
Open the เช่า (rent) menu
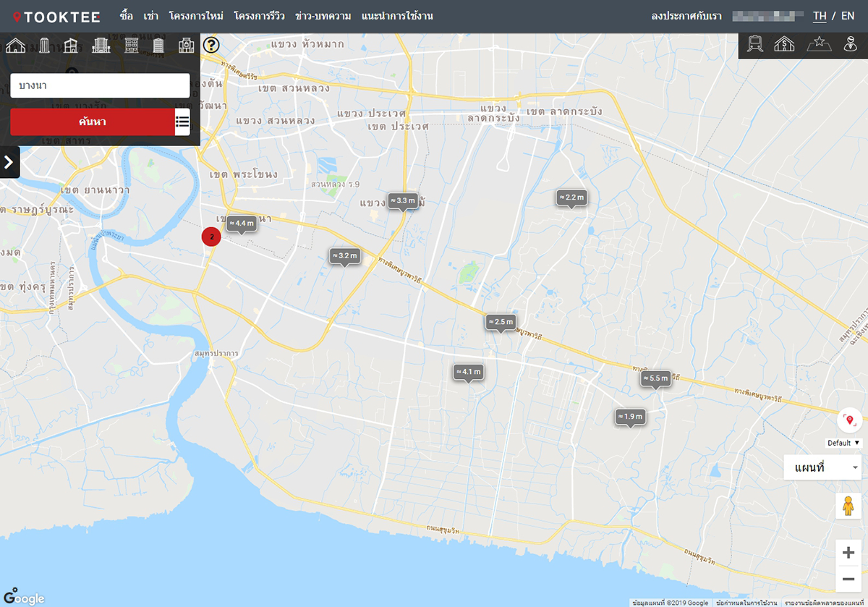point(151,16)
